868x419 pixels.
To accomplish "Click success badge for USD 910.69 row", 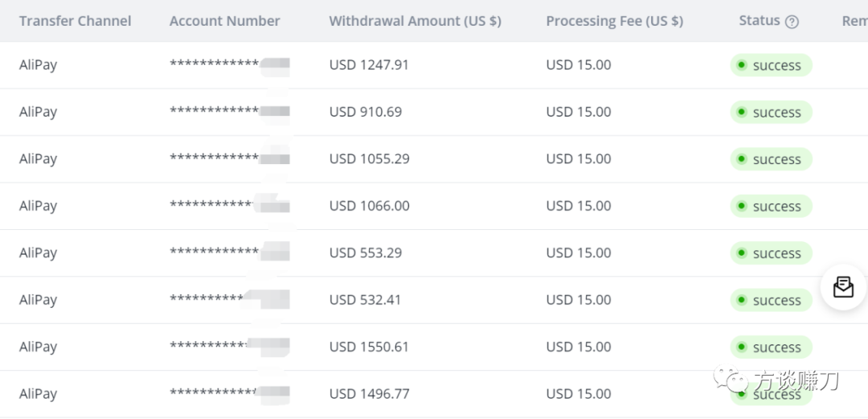I will (771, 113).
